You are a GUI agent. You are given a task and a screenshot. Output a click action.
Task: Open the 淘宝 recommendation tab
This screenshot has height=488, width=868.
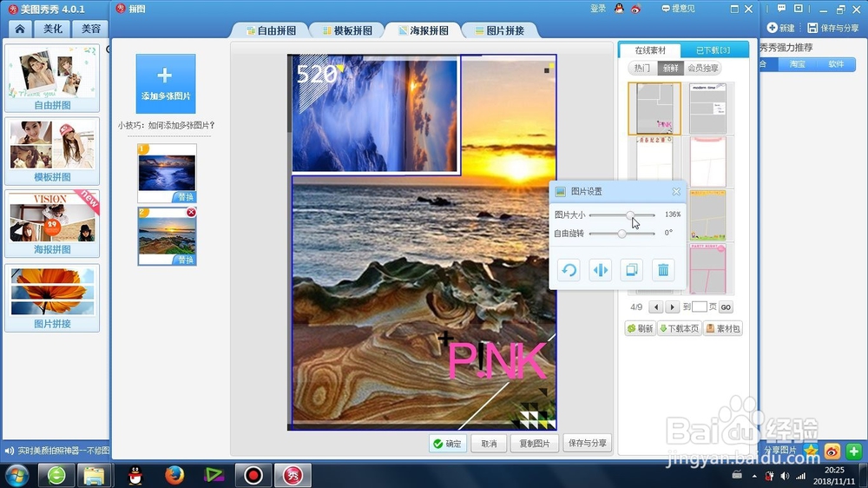[797, 64]
